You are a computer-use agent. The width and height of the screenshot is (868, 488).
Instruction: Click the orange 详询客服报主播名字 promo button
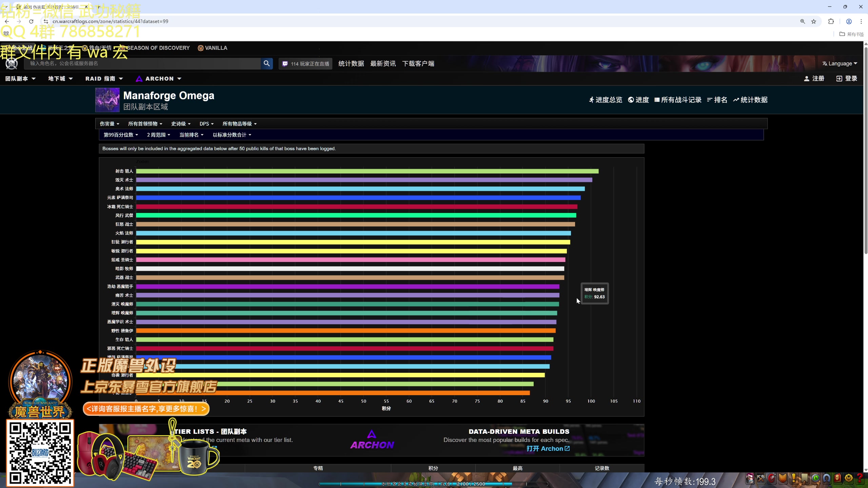pos(146,409)
